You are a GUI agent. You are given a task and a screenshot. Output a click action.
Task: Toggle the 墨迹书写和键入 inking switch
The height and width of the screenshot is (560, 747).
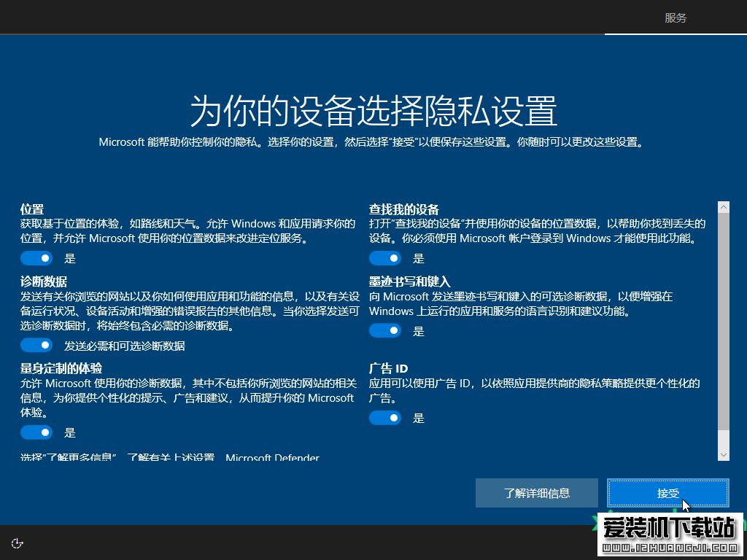(x=385, y=330)
